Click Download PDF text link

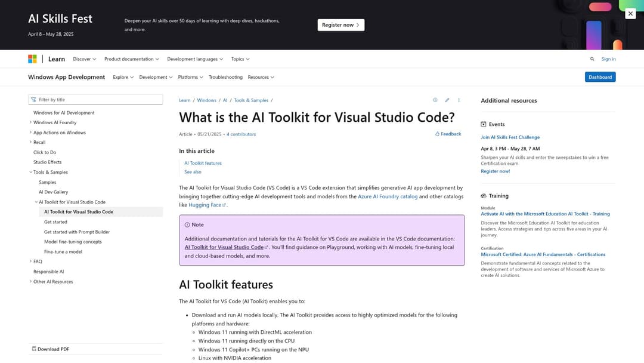[x=54, y=349]
